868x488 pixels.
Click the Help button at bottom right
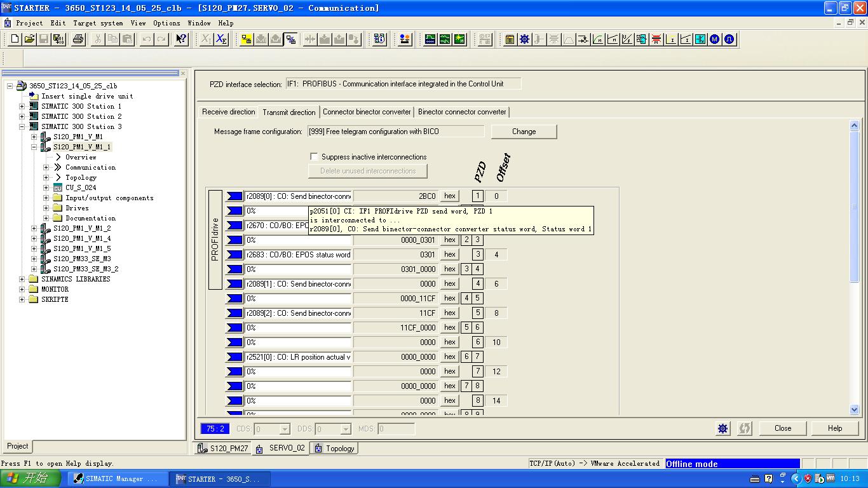[x=835, y=428]
